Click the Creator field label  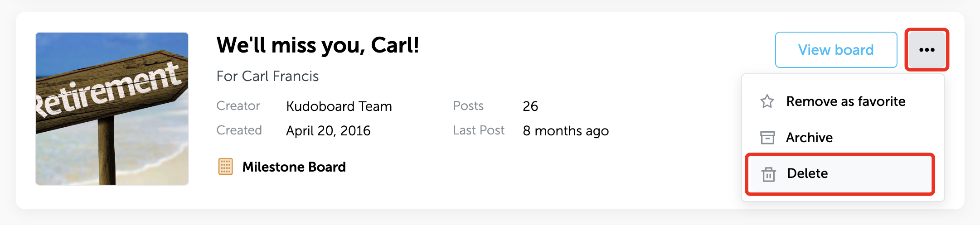pos(238,106)
